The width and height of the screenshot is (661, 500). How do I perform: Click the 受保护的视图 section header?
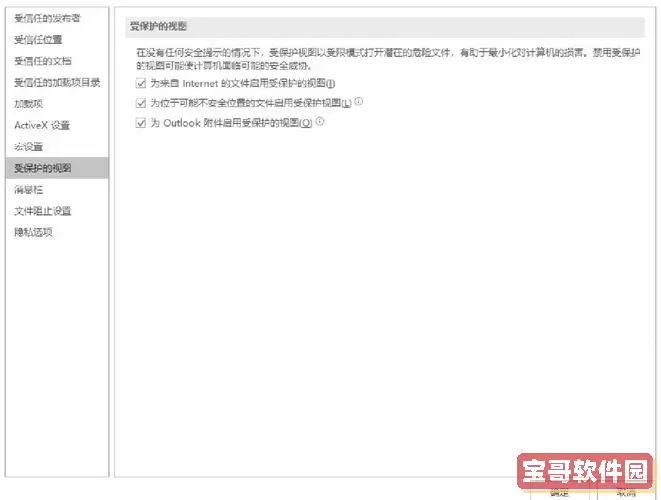(x=385, y=27)
